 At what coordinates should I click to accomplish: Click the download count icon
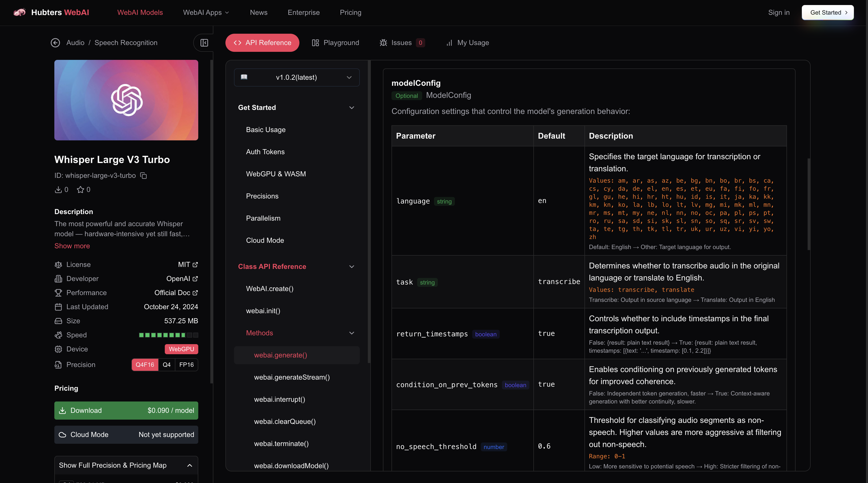(58, 190)
